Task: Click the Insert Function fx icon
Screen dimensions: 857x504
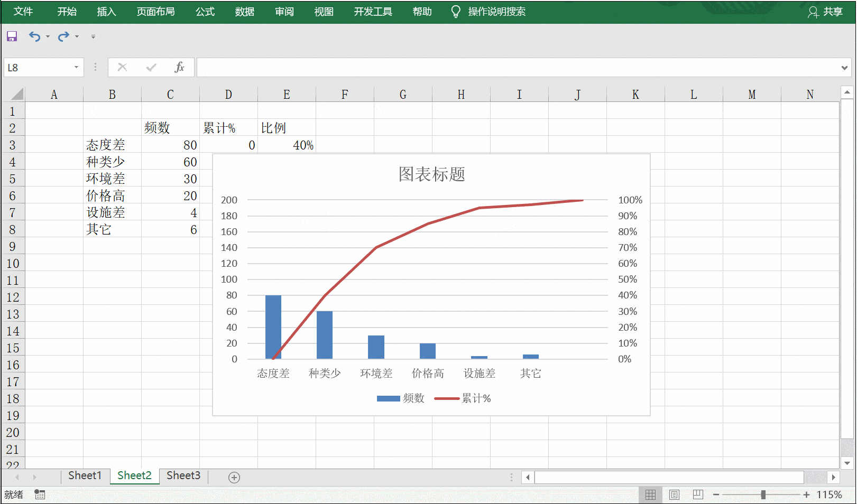Action: [x=179, y=67]
